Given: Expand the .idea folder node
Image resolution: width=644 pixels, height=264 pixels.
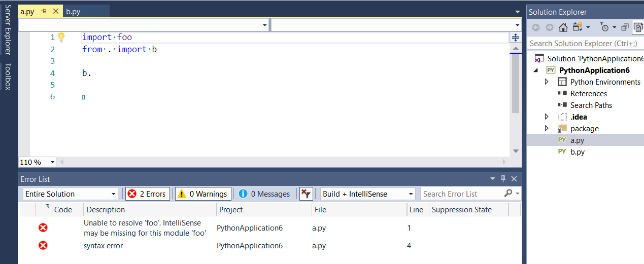Looking at the screenshot, I should click(x=547, y=117).
